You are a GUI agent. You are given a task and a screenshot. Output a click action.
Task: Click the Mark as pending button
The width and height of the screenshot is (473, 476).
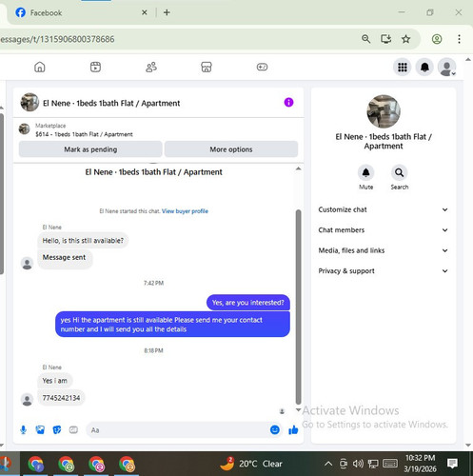(x=90, y=149)
